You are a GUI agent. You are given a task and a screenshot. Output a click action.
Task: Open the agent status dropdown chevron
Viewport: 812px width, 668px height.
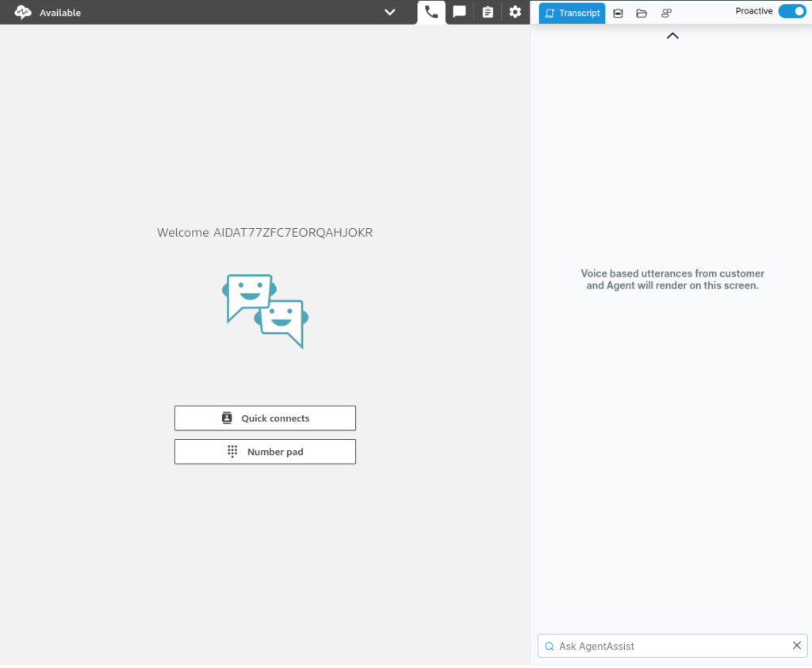(389, 12)
